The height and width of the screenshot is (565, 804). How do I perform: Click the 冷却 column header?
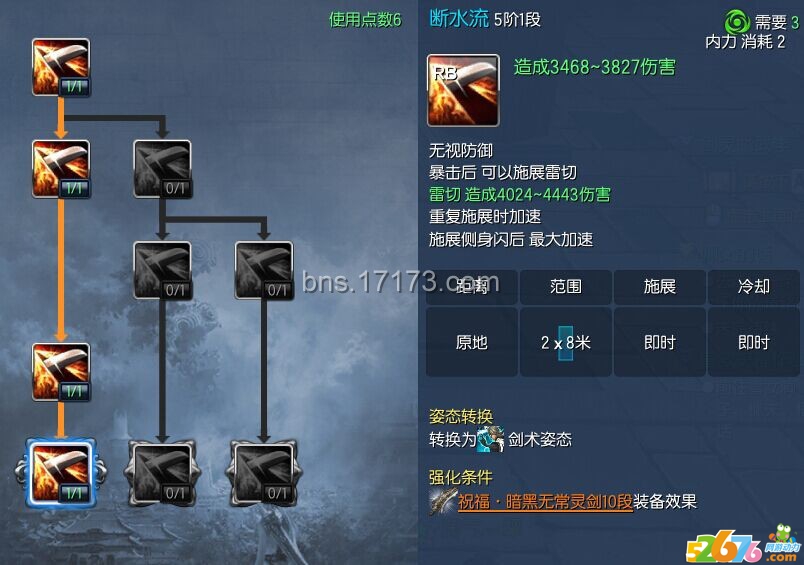coord(754,286)
